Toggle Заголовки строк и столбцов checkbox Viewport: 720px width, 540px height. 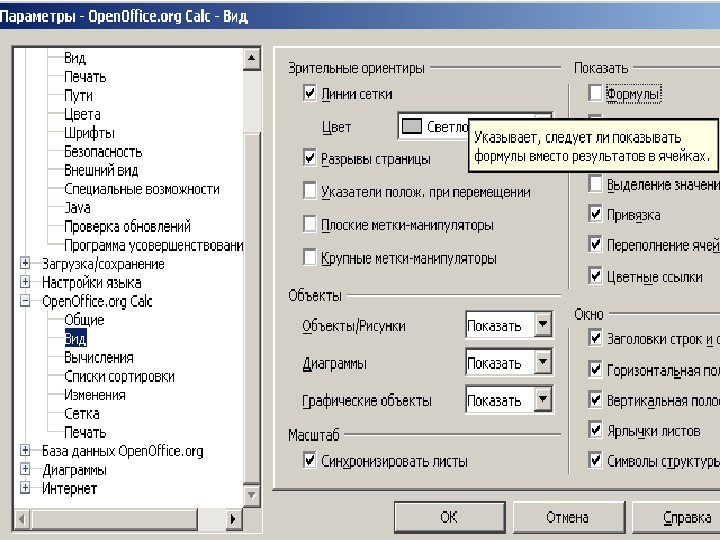tap(595, 338)
